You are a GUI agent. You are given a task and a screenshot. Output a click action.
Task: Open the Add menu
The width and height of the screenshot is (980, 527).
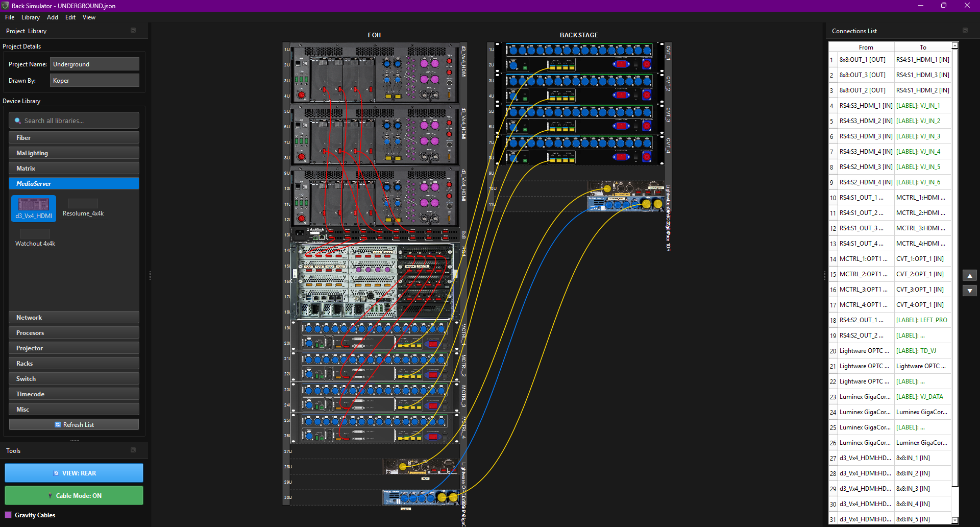point(53,17)
